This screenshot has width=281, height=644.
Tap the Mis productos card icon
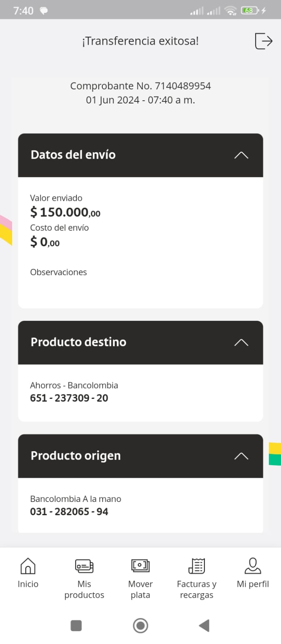point(84,566)
